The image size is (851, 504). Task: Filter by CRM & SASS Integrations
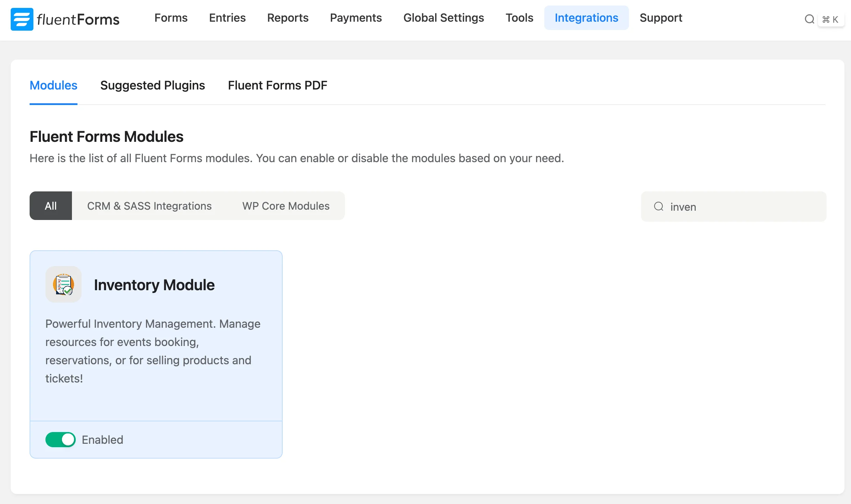(x=149, y=206)
